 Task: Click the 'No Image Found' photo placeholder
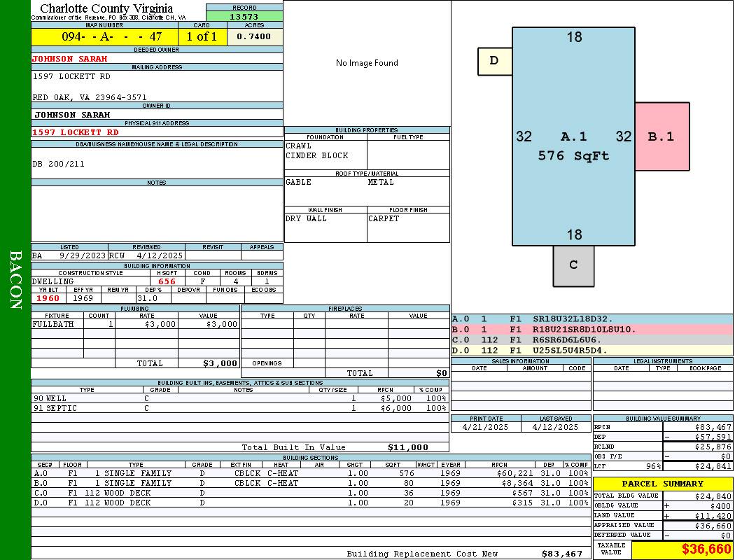click(367, 63)
